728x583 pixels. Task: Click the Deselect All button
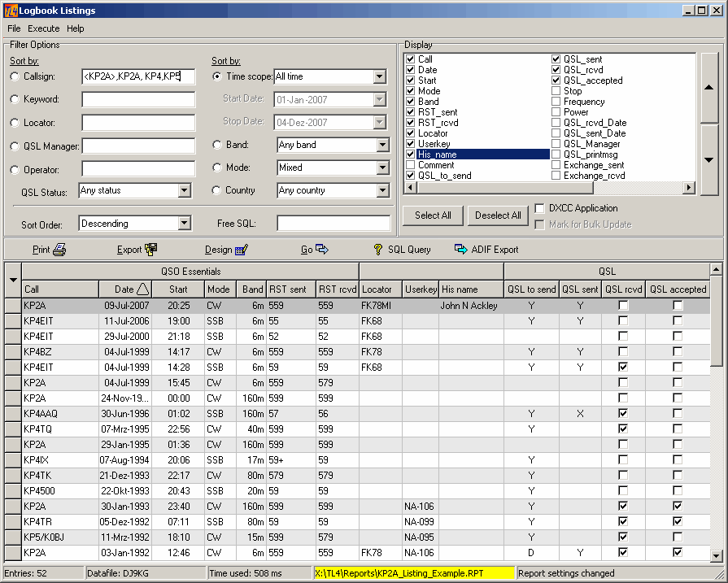[498, 215]
